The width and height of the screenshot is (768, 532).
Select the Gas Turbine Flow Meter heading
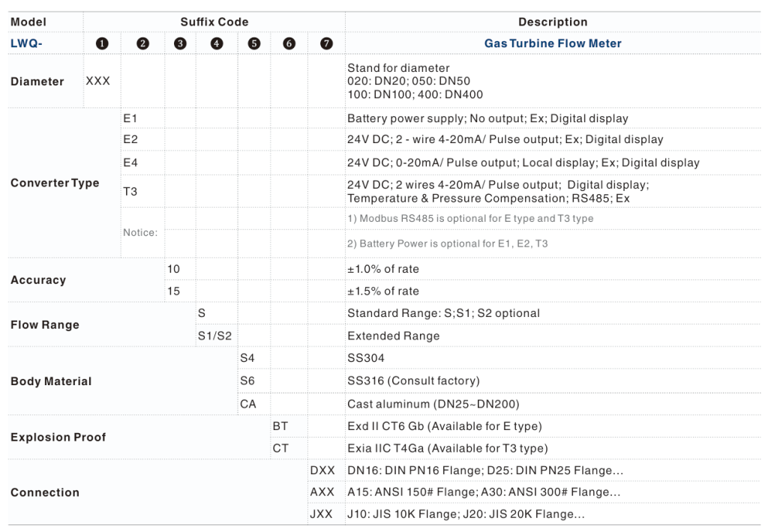click(553, 43)
